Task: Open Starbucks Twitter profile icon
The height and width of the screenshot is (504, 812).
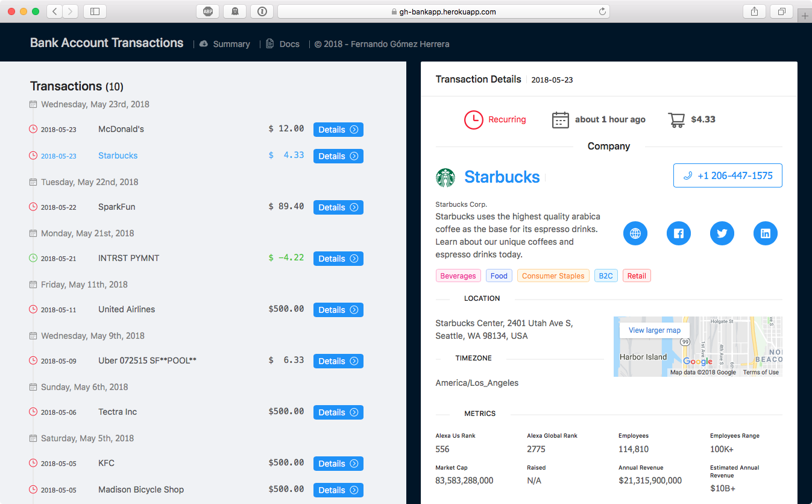Action: click(722, 233)
